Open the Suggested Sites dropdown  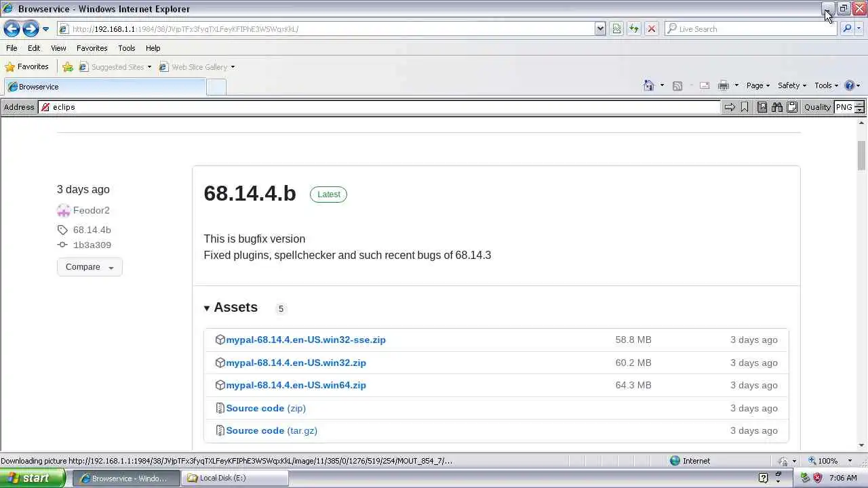[115, 67]
